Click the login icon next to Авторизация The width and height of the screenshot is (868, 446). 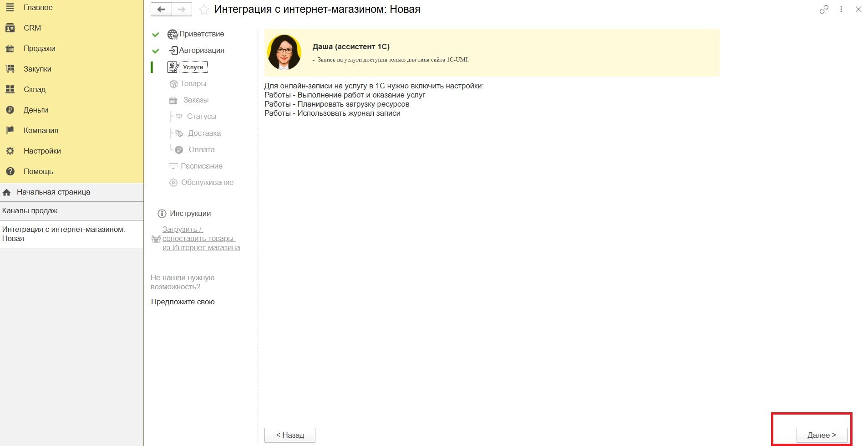[173, 51]
